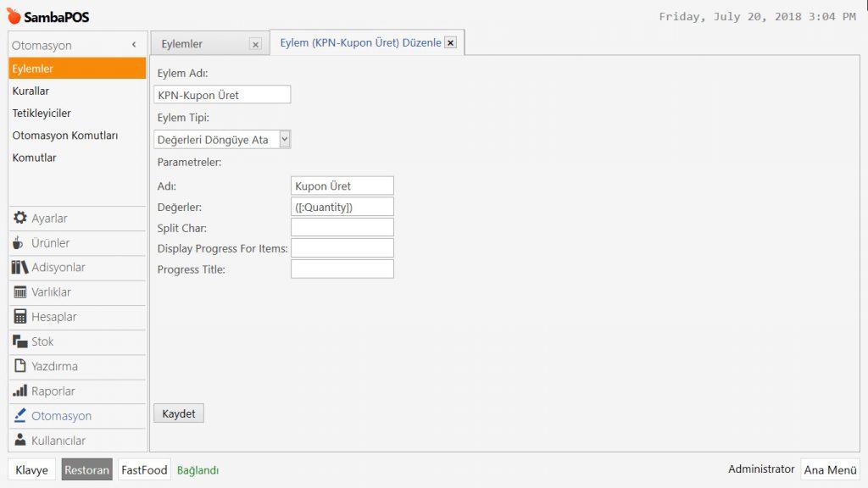Collapse the Otomasyon sidebar panel
Viewport: 868px width, 488px height.
134,45
